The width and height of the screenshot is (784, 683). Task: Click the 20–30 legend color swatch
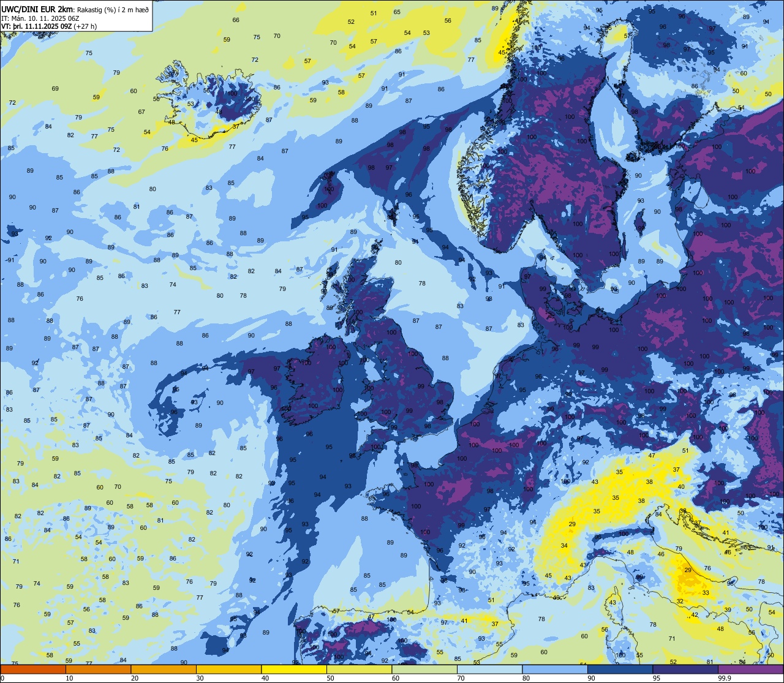[164, 669]
